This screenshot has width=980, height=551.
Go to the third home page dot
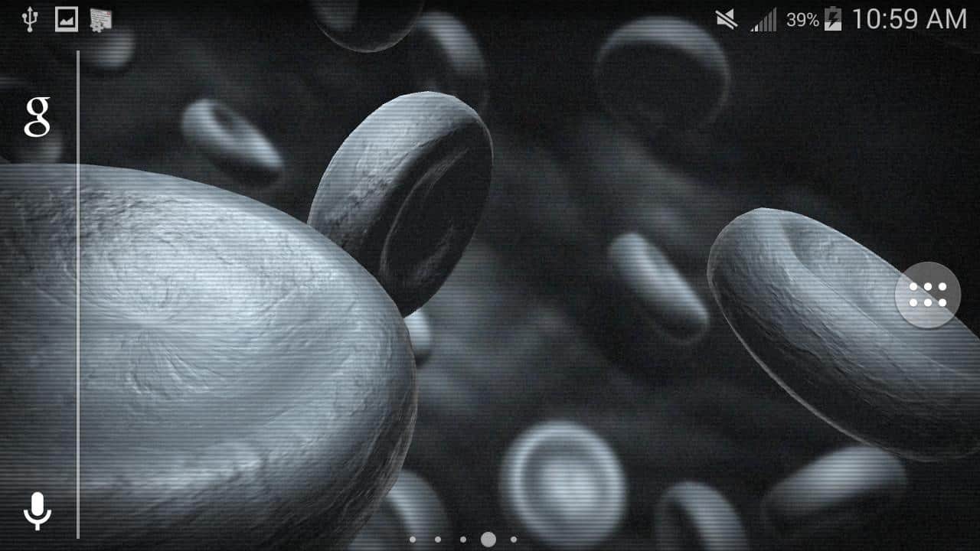point(463,540)
